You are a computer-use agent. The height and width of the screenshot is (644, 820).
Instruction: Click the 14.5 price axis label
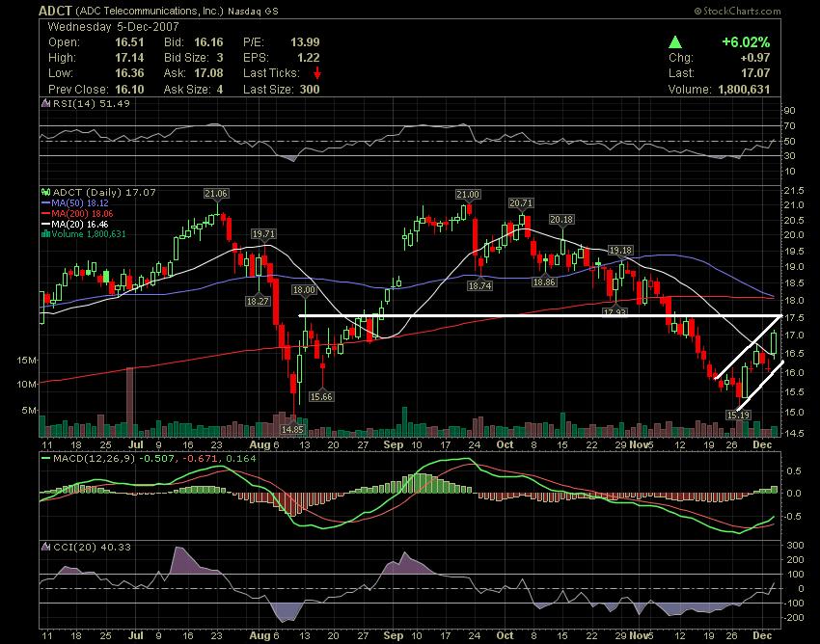794,433
